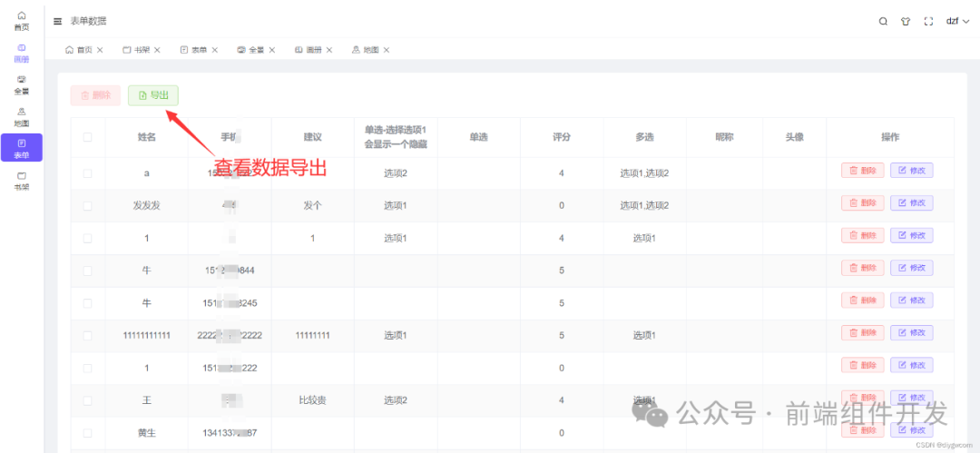Click the 表单数据 page title
This screenshot has height=453, width=980.
(88, 21)
